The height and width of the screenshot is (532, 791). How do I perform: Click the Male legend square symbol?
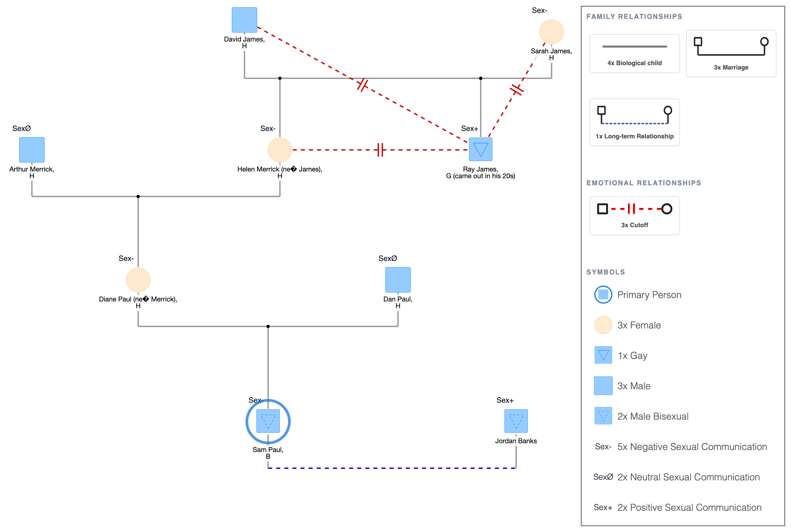coord(603,385)
